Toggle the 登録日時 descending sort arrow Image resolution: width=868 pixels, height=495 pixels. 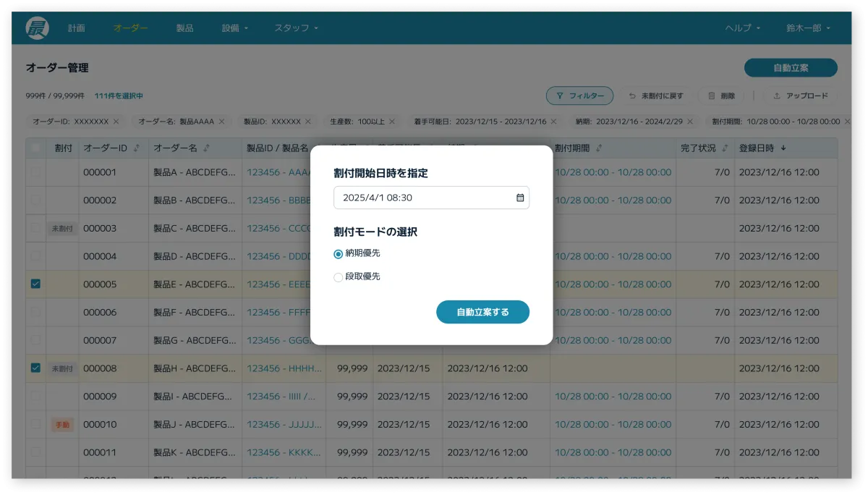click(783, 148)
